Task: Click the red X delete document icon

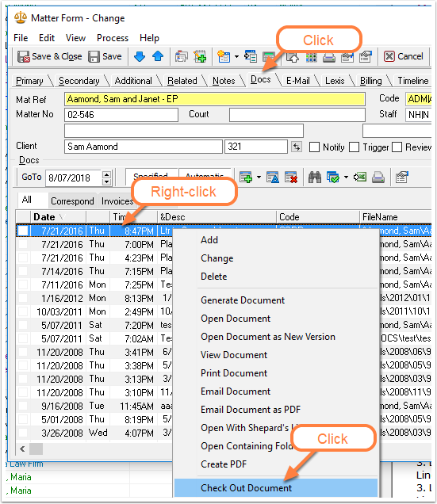Action: 291,177
